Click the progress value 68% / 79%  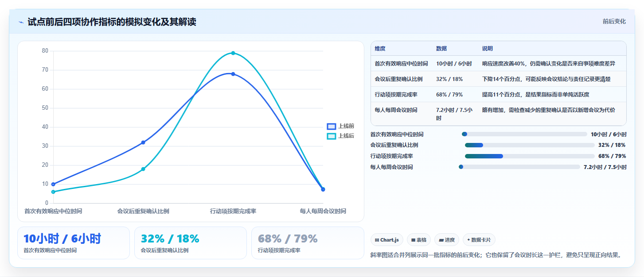point(612,156)
